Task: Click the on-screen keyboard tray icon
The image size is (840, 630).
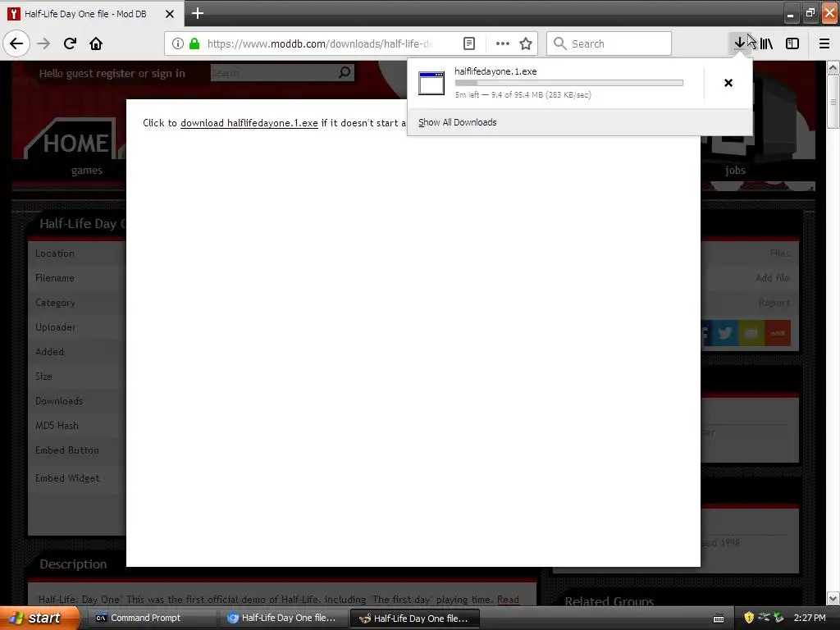Action: pos(719,619)
